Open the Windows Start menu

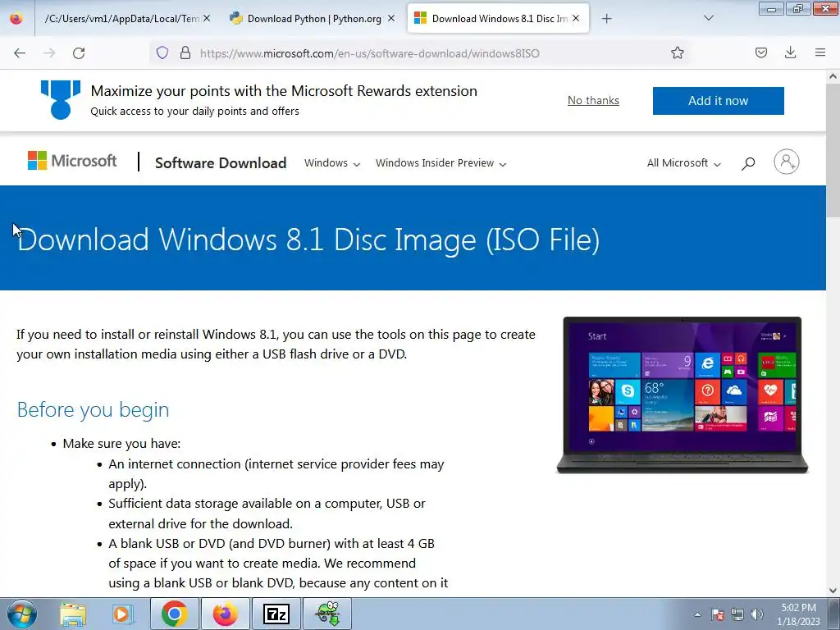coord(21,614)
